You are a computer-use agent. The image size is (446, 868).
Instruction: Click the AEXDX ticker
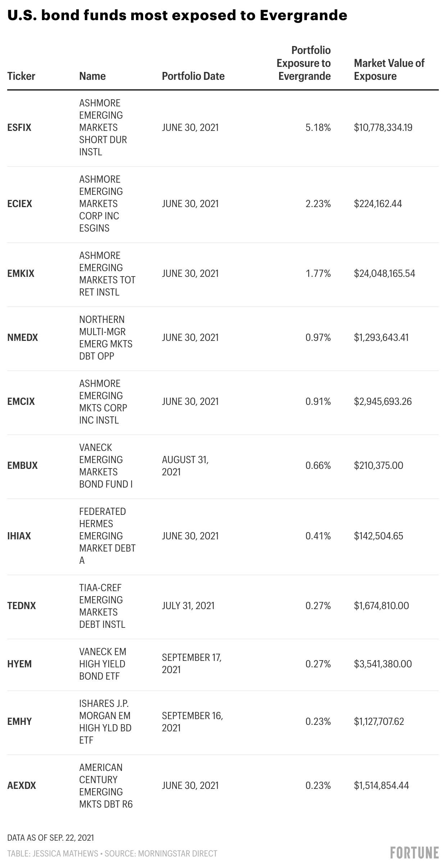pyautogui.click(x=22, y=785)
